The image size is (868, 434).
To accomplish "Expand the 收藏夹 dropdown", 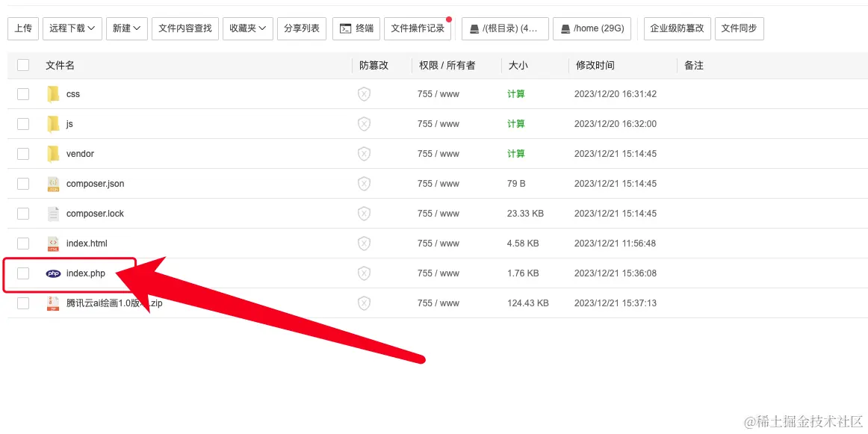I will 248,28.
